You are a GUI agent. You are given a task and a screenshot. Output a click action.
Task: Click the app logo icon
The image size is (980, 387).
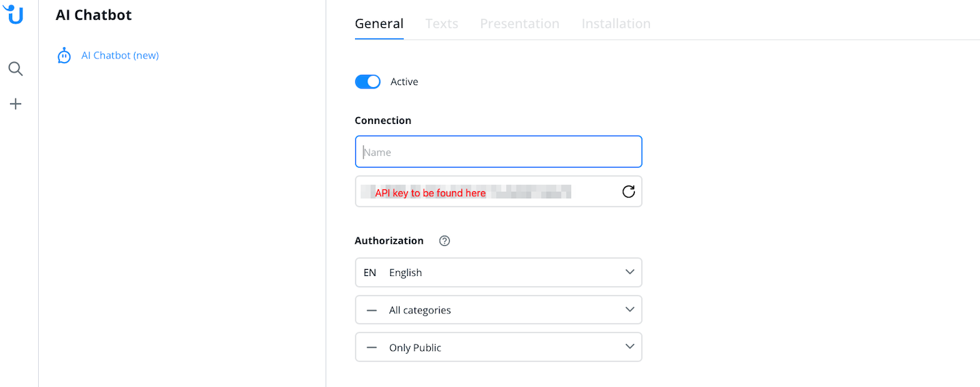pyautogui.click(x=14, y=14)
